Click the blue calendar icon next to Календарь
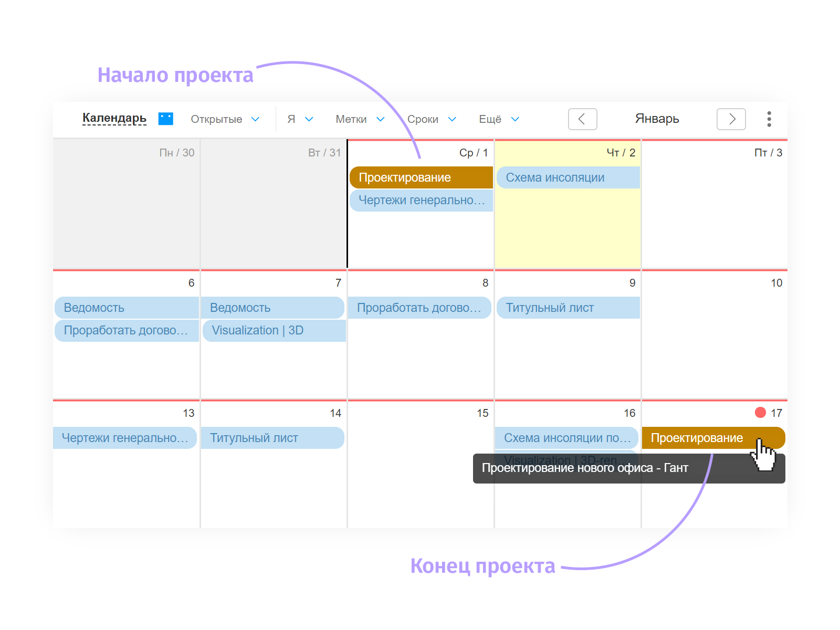This screenshot has width=840, height=630. (x=166, y=119)
